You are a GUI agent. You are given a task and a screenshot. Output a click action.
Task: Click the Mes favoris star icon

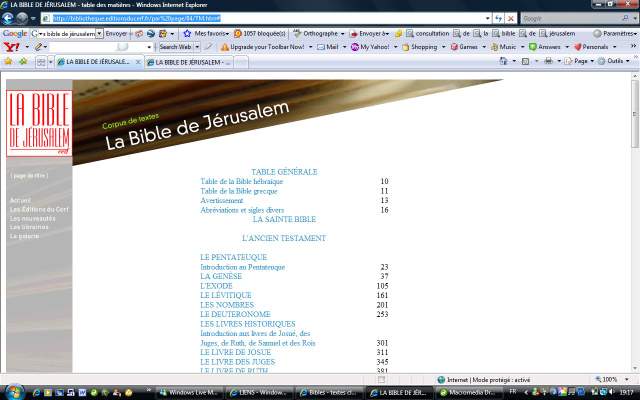(187, 33)
